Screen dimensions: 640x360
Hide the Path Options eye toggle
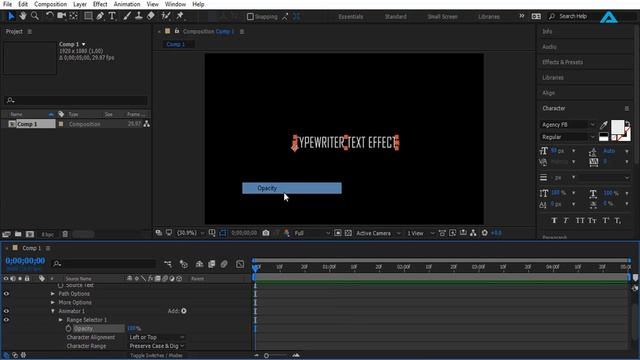click(6, 294)
